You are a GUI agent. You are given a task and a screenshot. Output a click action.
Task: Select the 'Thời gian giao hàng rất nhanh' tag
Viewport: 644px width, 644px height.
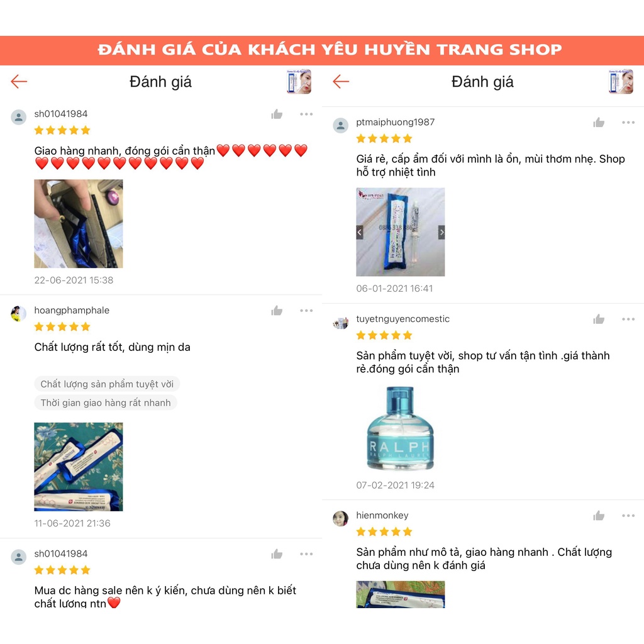click(106, 402)
